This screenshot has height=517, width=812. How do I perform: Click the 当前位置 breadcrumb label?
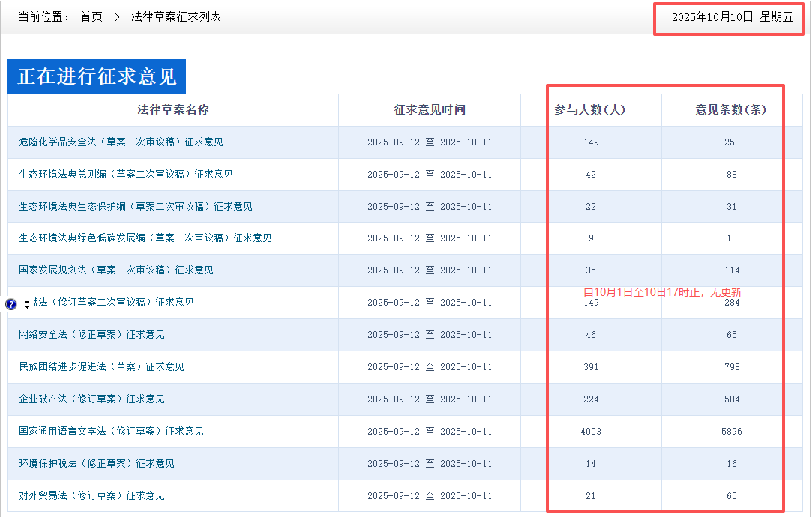(43, 17)
